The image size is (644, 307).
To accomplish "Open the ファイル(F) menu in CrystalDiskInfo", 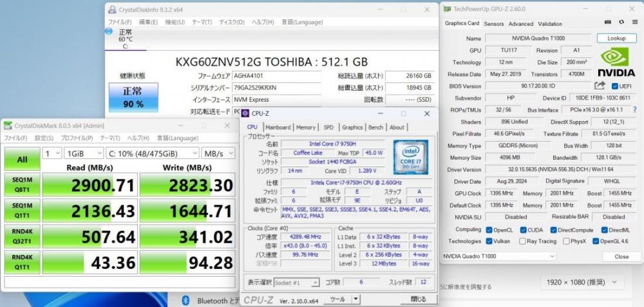I will click(x=120, y=22).
